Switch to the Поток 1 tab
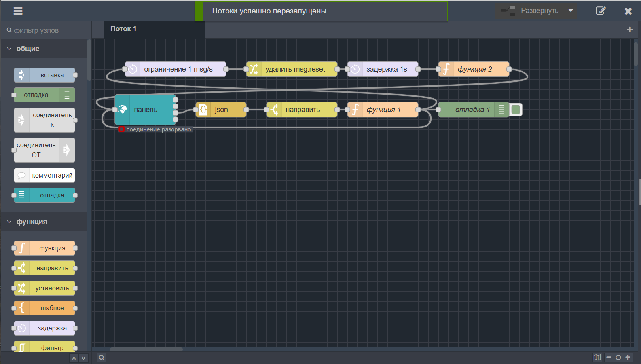 coord(123,29)
